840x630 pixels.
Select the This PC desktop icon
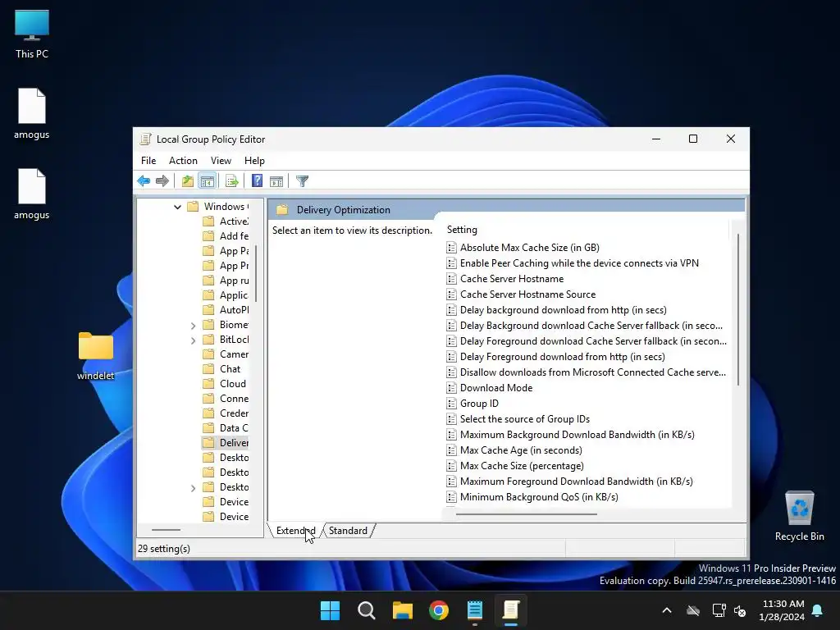point(32,34)
